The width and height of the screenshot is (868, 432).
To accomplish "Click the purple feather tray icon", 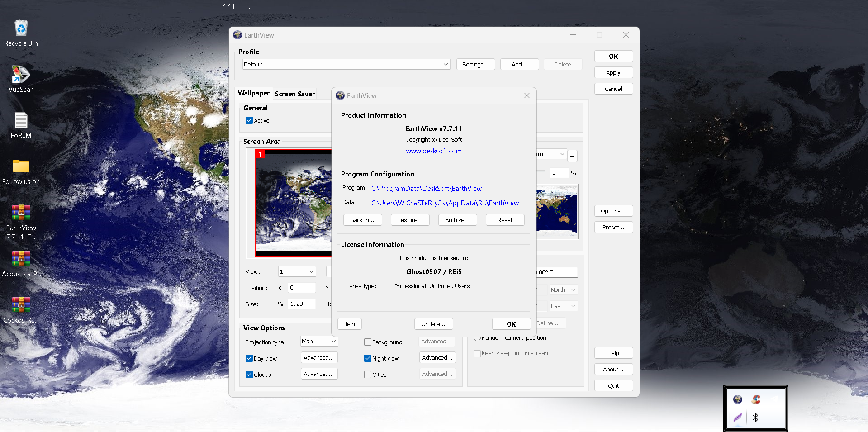I will click(738, 417).
